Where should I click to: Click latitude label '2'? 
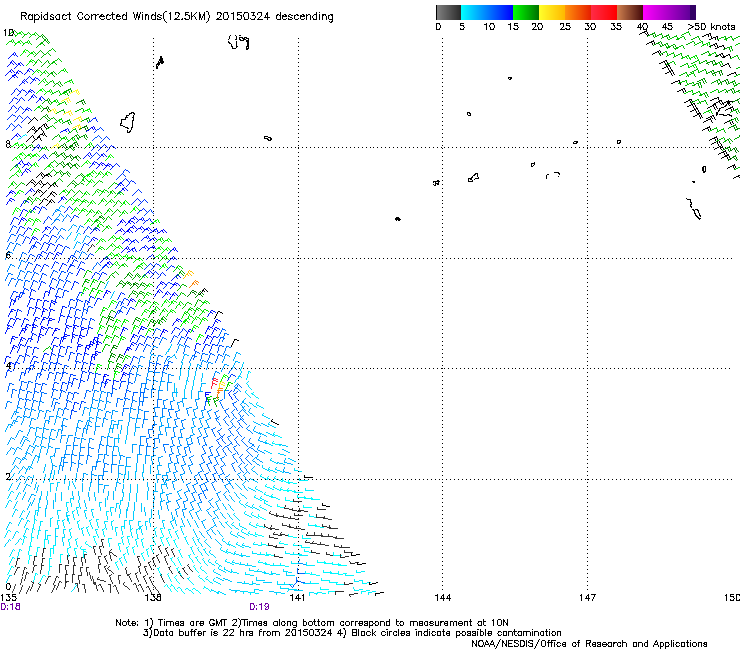click(8, 476)
